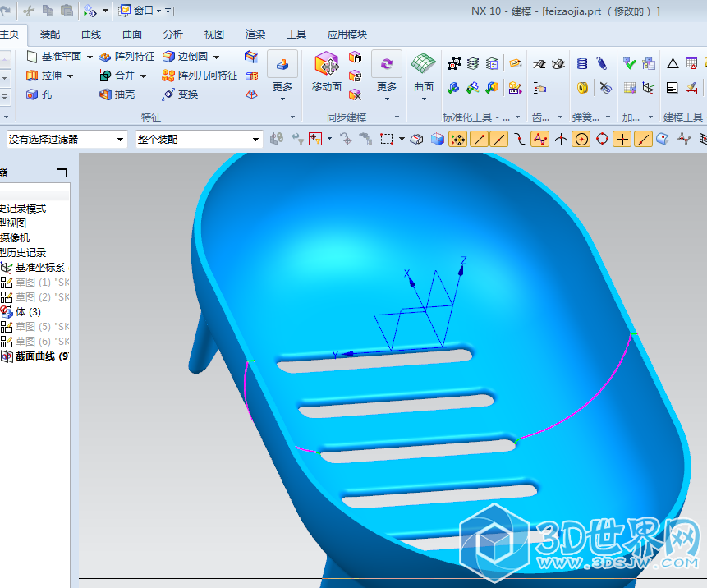The height and width of the screenshot is (588, 707).
Task: Click the delete spring scissors icon
Action: [605, 88]
